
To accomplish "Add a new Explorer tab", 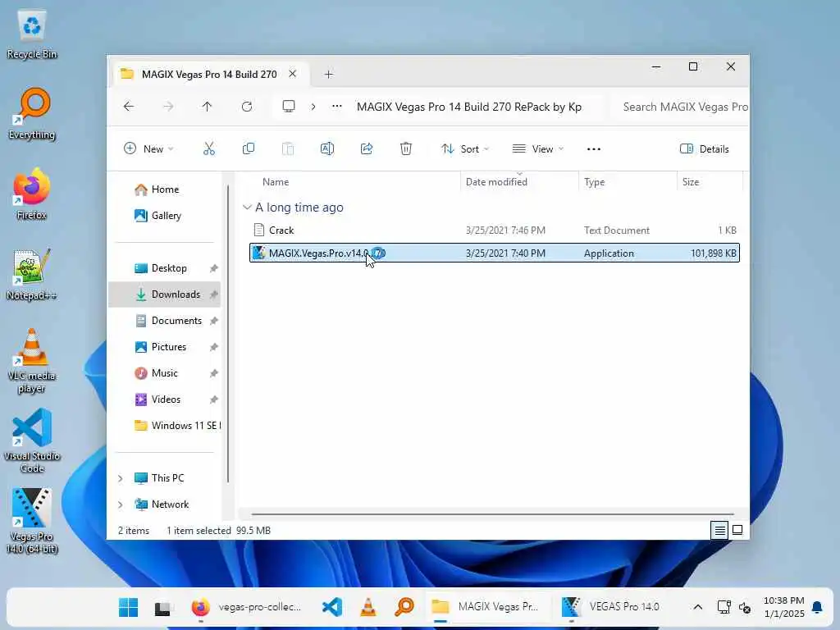I will click(x=329, y=75).
